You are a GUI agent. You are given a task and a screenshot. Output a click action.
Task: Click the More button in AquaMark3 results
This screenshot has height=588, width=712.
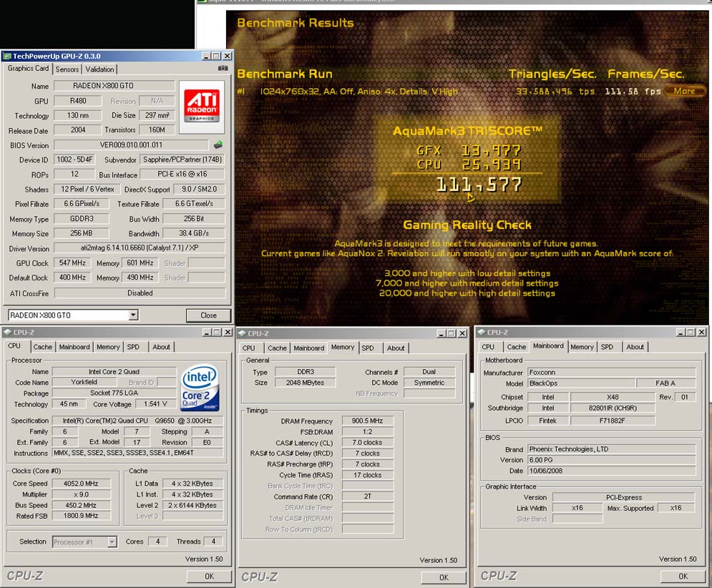(x=684, y=92)
